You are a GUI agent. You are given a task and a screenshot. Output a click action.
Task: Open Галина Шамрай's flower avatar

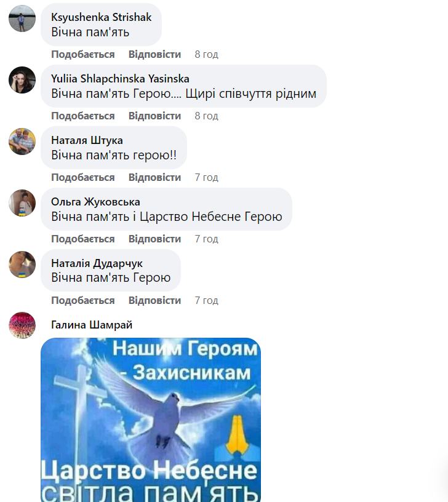(22, 325)
